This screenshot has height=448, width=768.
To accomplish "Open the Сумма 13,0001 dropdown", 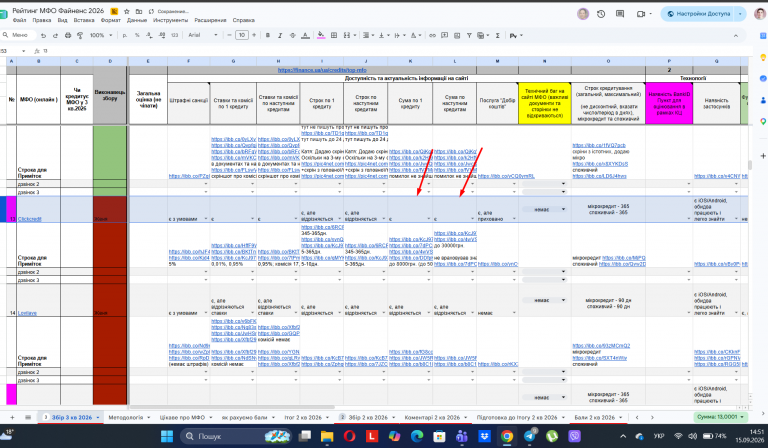I will coord(720,417).
